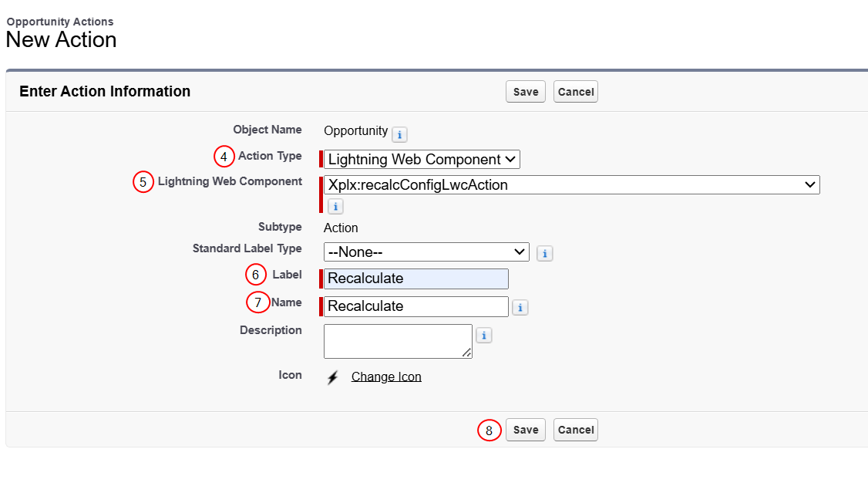Open the Standard Label Type dropdown
Screen dimensions: 868x493
tap(426, 252)
